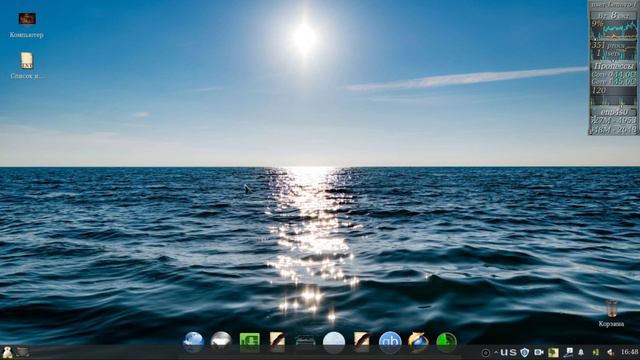Image resolution: width=640 pixels, height=360 pixels.
Task: Open the shield security icon in the tray
Action: point(525,352)
